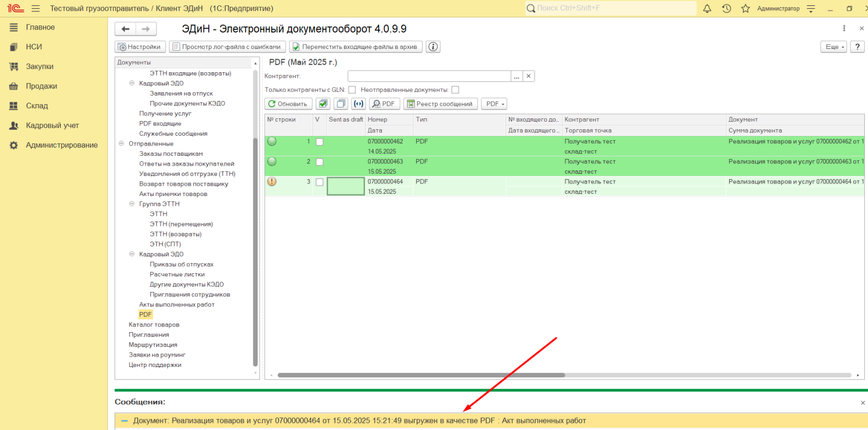Open favorites star icon
This screenshot has height=430, width=868.
(x=745, y=9)
